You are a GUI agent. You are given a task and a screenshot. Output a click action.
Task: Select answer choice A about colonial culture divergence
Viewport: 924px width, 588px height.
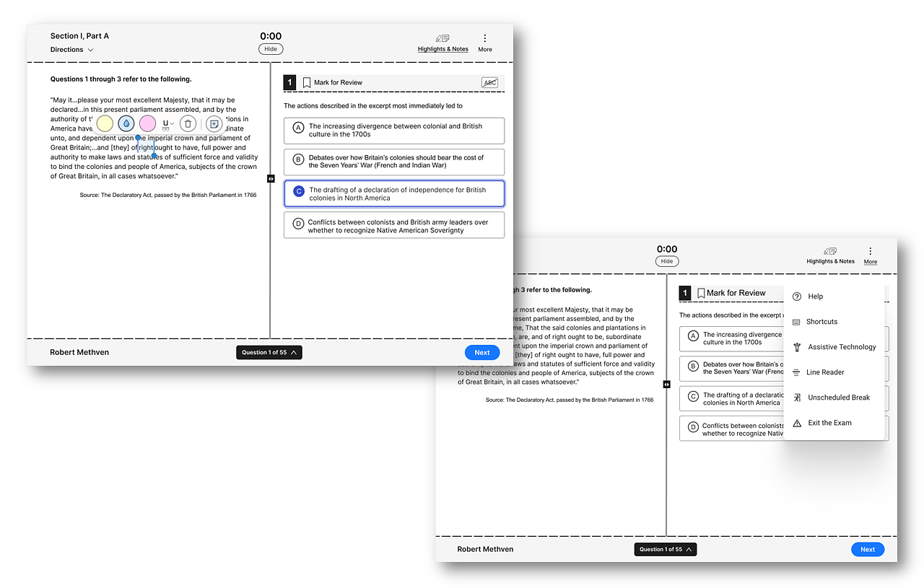393,131
